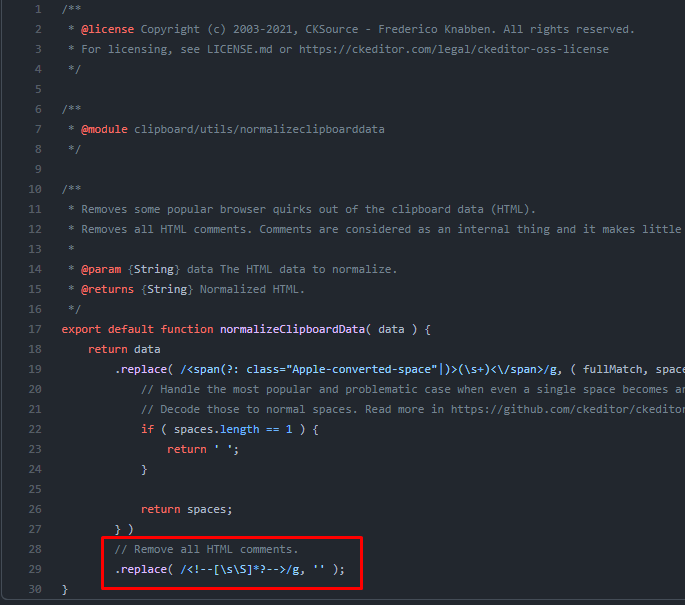This screenshot has height=605, width=685.
Task: Click 'LICENSE.md' in the comment
Action: [239, 49]
